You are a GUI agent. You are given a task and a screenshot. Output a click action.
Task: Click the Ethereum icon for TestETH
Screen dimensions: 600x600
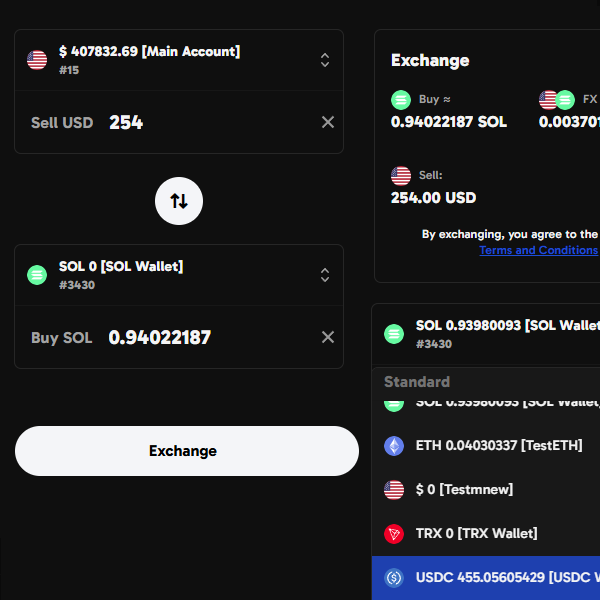(x=394, y=446)
